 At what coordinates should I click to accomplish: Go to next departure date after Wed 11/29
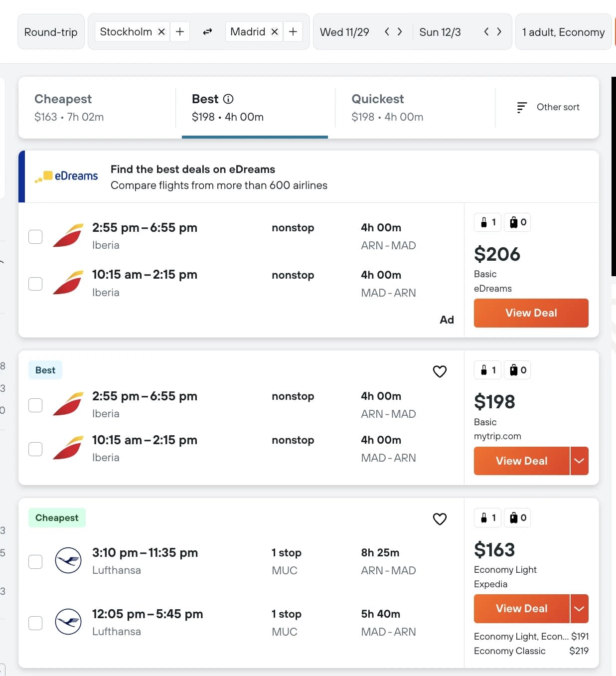coord(400,32)
